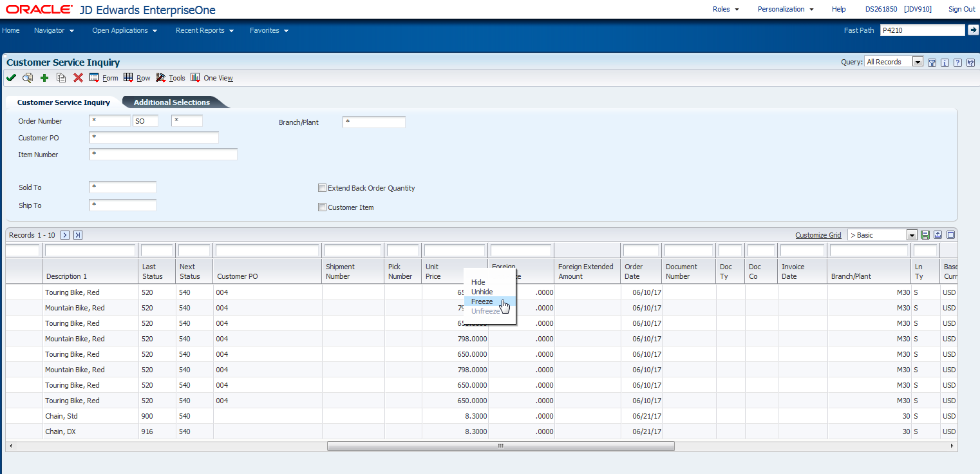
Task: Click the Customer PO column header
Action: pyautogui.click(x=267, y=271)
